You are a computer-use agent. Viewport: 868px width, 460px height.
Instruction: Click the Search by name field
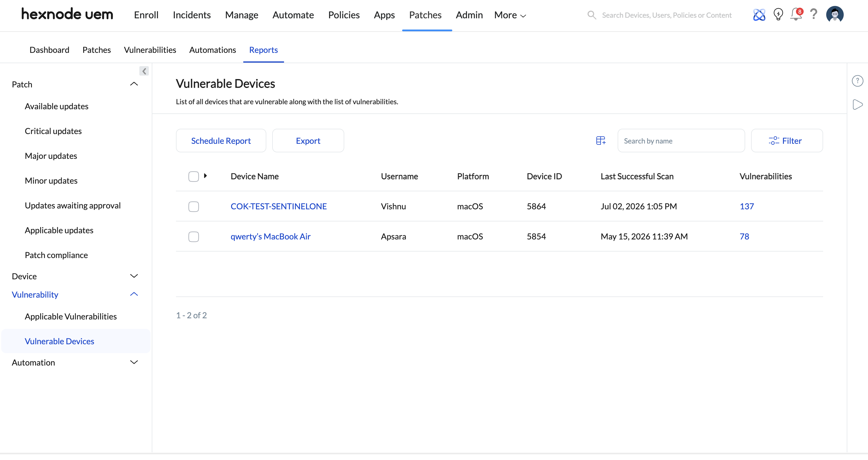tap(681, 141)
